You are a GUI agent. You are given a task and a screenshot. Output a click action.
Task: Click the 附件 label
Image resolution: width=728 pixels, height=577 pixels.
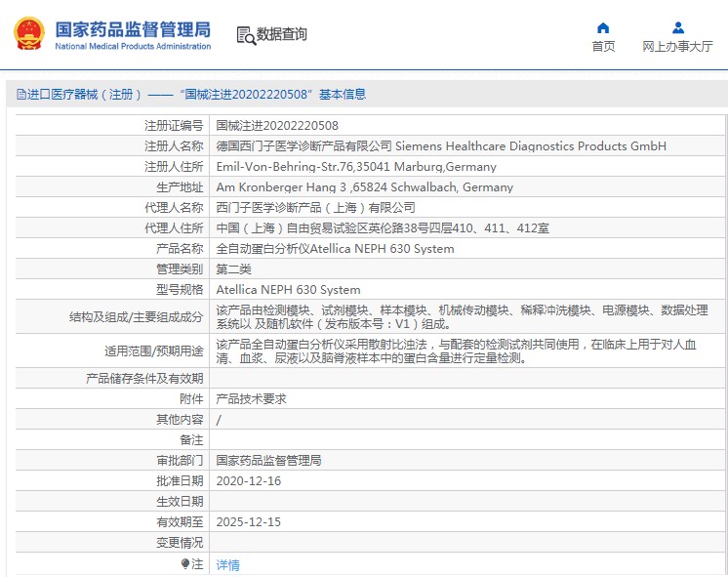click(191, 399)
